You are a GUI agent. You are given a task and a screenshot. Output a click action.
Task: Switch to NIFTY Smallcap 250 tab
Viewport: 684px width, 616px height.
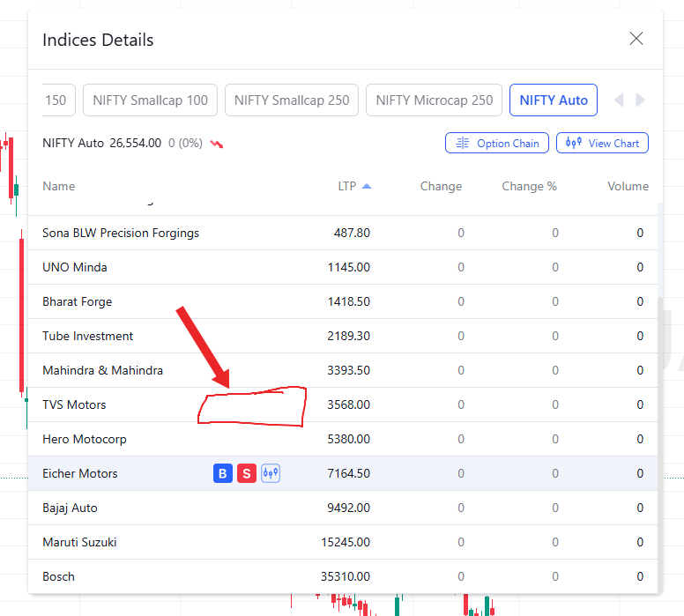click(x=292, y=100)
